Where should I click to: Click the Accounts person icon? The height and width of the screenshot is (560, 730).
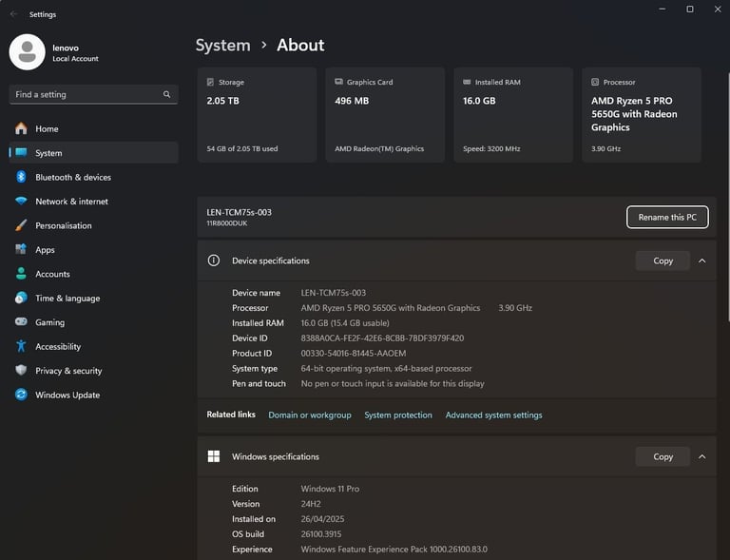[x=21, y=274]
